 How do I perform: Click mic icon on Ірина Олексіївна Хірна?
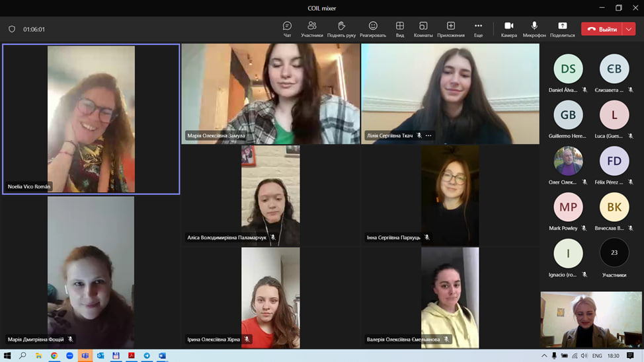pyautogui.click(x=247, y=340)
